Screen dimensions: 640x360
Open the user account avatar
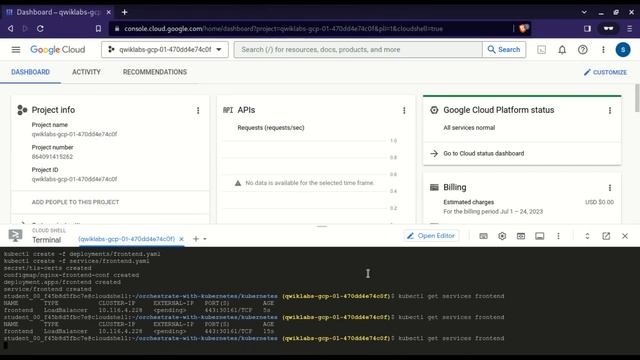[x=623, y=50]
